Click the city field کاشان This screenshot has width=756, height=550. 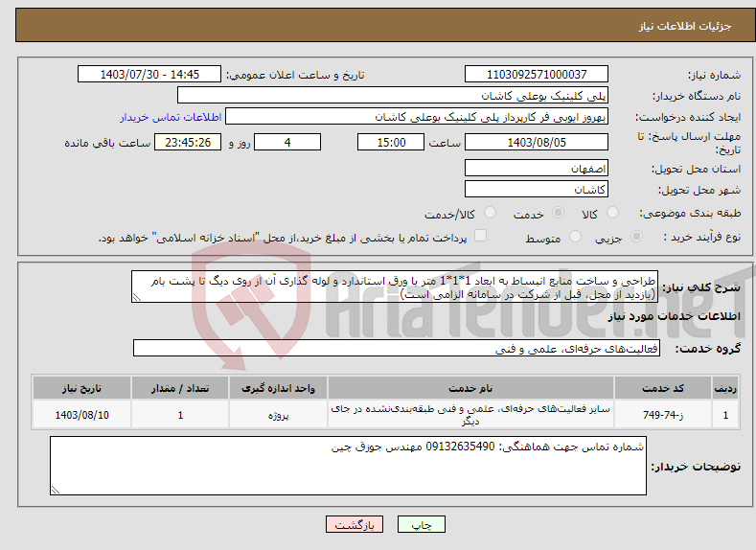pos(537,189)
